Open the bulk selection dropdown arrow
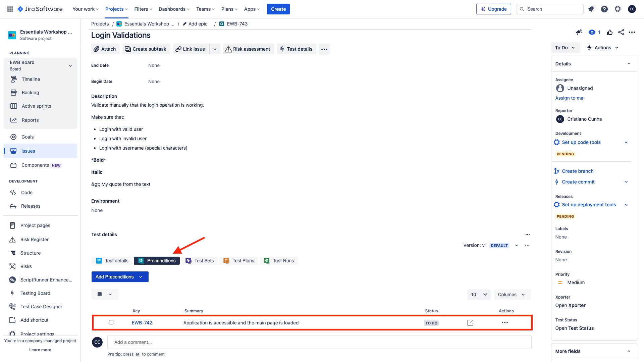Viewport: 644px width, 362px height. coord(110,294)
